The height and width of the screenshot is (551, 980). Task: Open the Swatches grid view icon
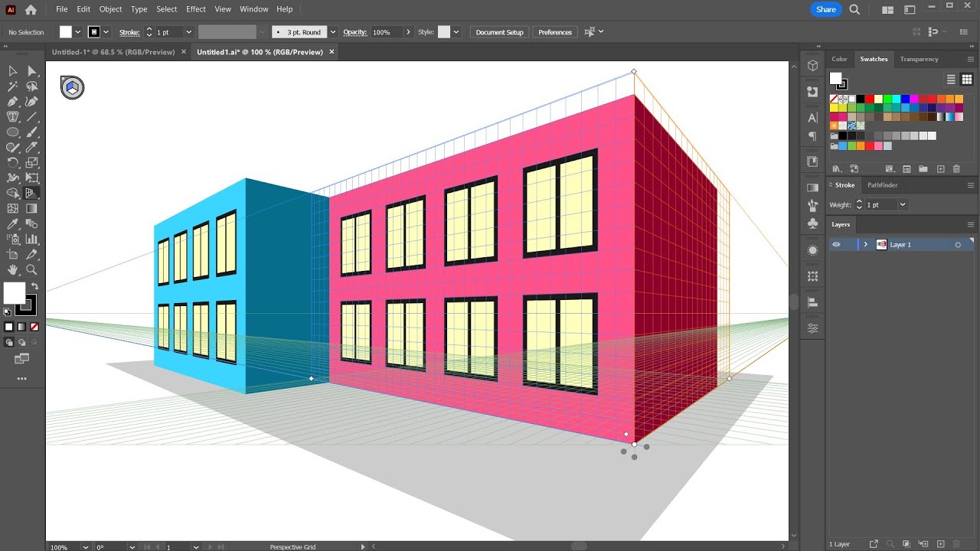tap(967, 79)
